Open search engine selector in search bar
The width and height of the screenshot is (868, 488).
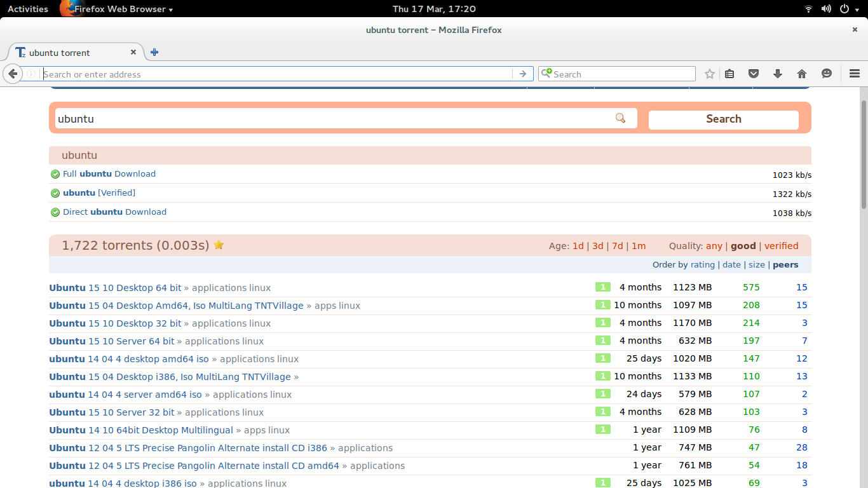coord(546,74)
